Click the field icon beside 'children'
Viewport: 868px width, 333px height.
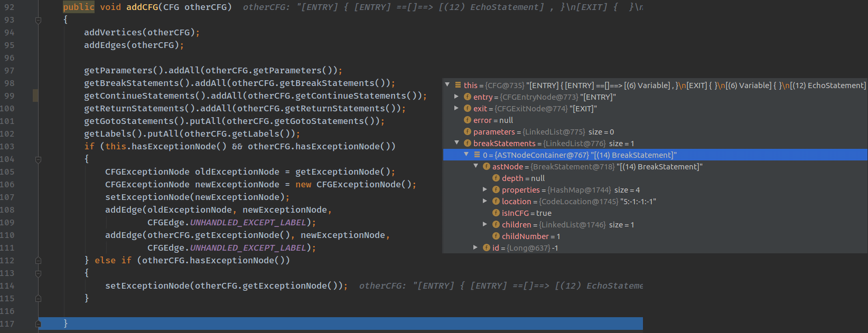[496, 224]
